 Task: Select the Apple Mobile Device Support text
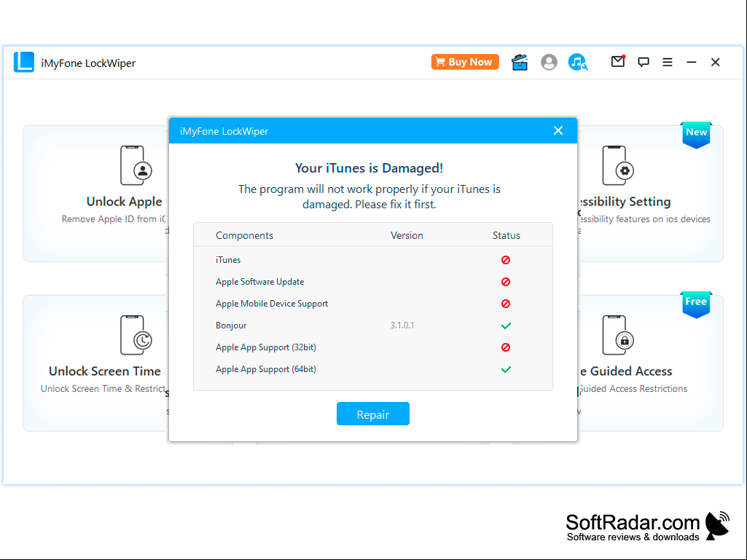272,304
